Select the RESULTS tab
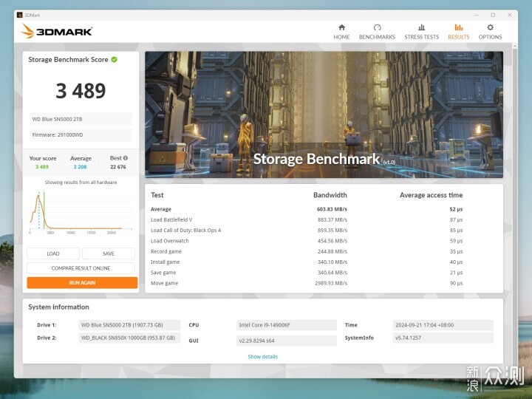This screenshot has width=532, height=399. [458, 32]
